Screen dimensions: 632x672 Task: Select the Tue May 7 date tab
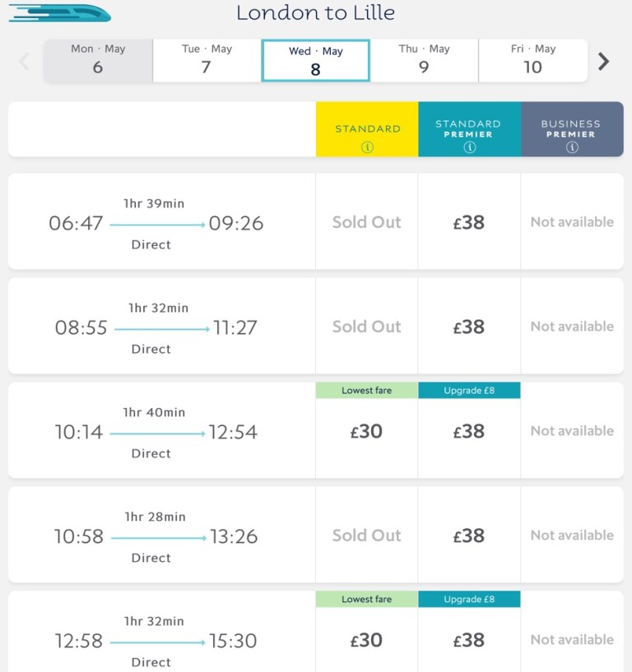click(x=207, y=60)
